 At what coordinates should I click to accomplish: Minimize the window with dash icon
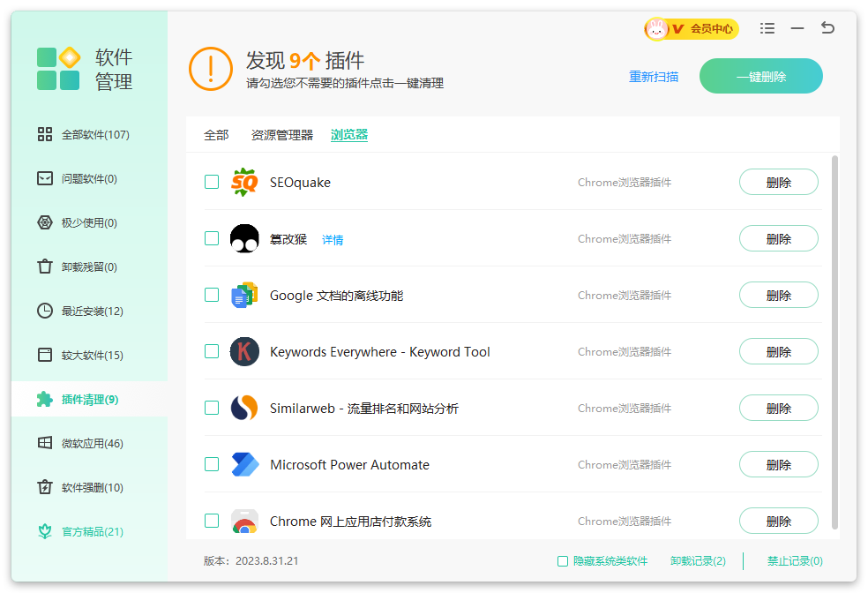(x=797, y=28)
